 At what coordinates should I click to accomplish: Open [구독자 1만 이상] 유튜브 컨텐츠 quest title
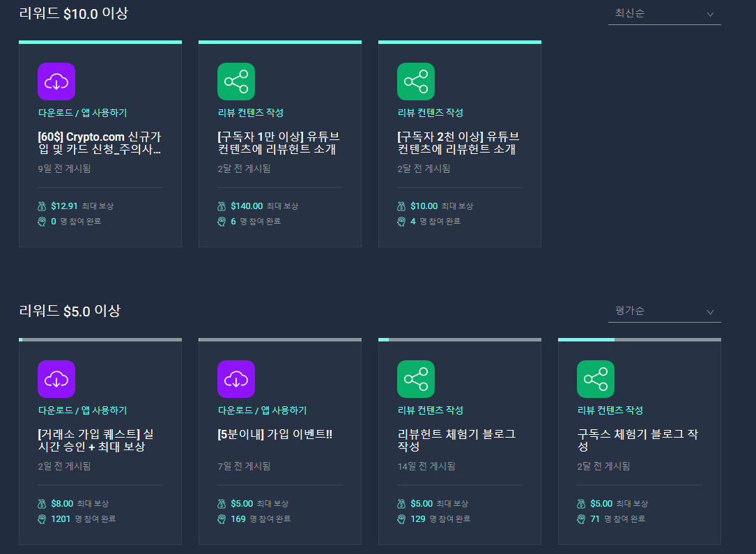(x=279, y=143)
